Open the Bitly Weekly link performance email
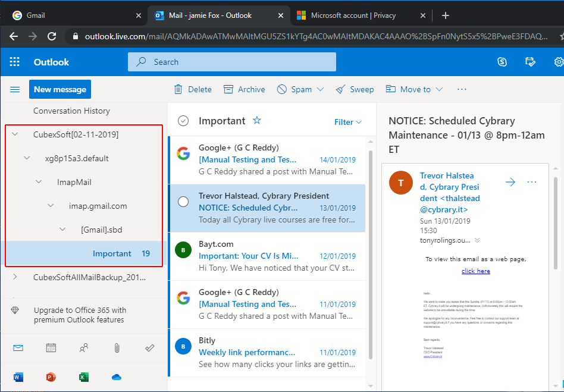This screenshot has width=564, height=392. (x=267, y=352)
